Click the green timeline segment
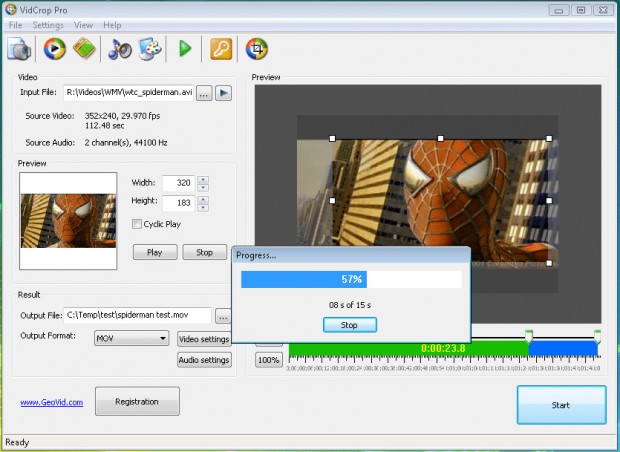Viewport: 620px width, 452px height. click(408, 349)
